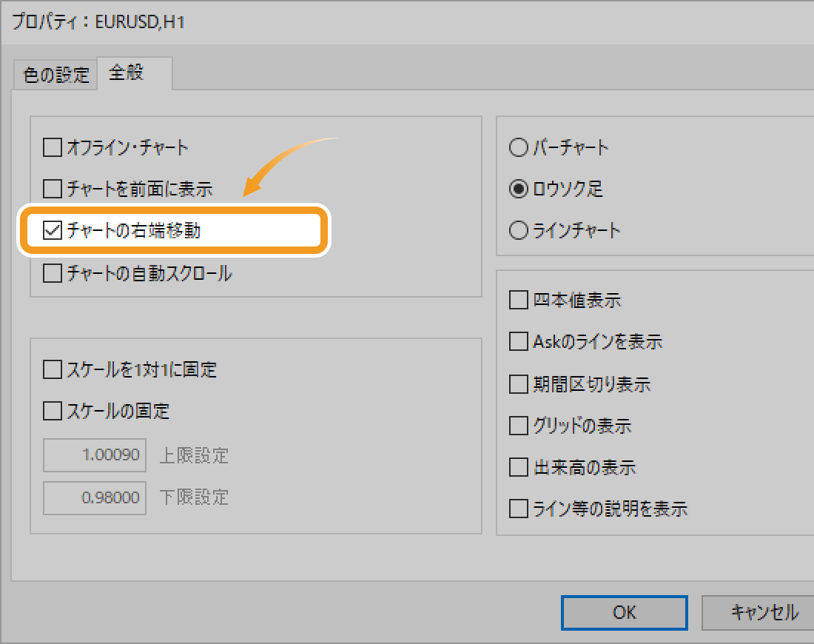
Task: Confirm settings with OK button
Action: pos(625,613)
